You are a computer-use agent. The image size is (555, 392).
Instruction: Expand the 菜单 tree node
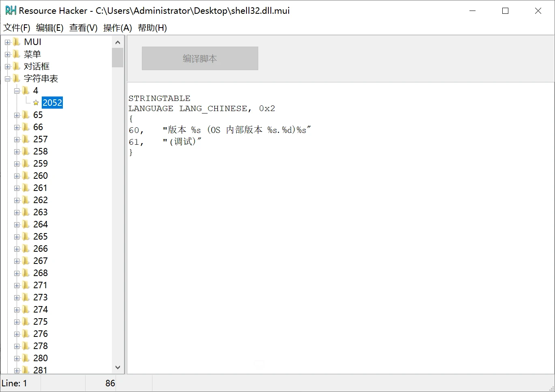coord(7,54)
